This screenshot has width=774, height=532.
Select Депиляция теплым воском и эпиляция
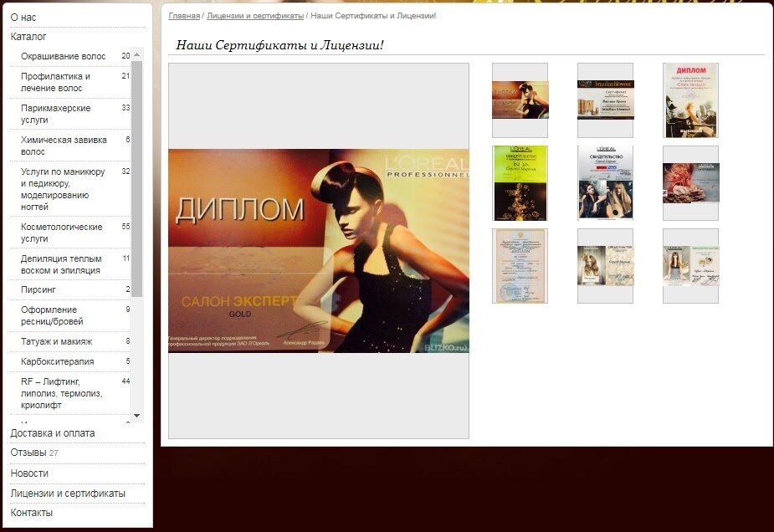coord(61,264)
